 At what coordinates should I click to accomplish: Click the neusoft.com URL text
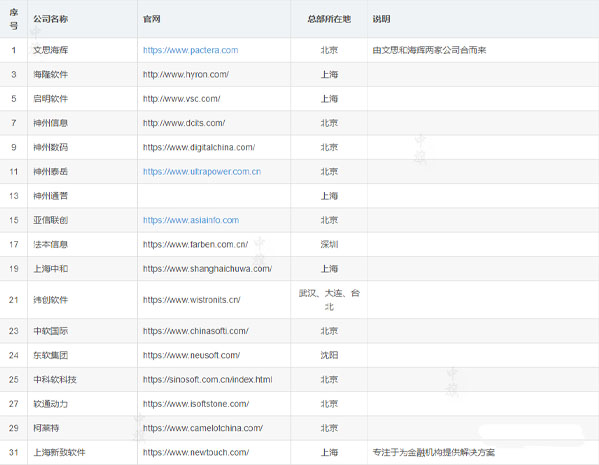click(191, 355)
